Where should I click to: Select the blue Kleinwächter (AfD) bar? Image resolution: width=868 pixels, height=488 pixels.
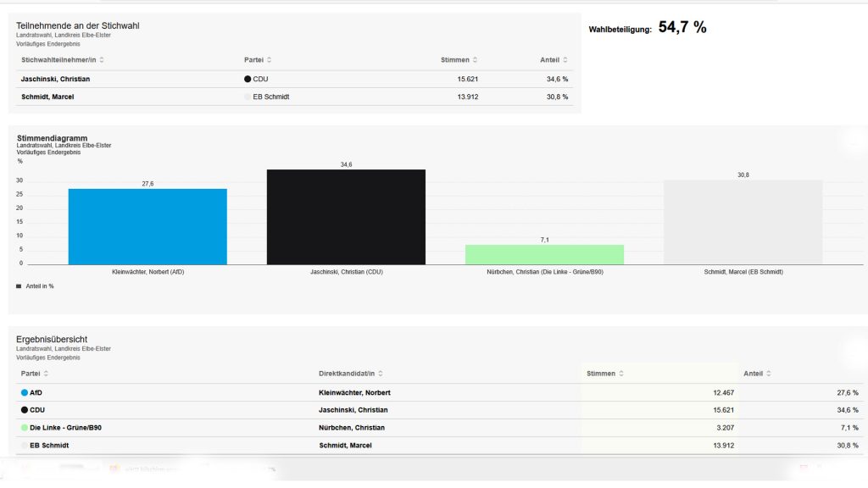[147, 226]
